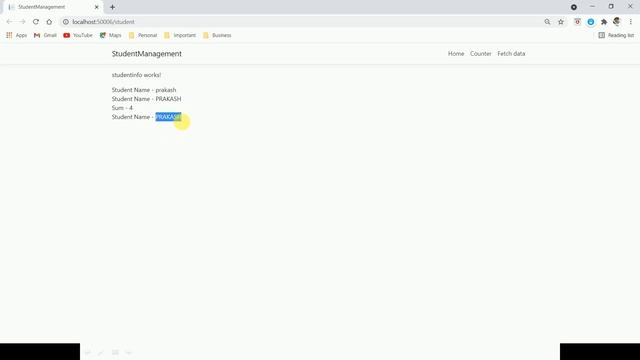Screen dimensions: 640x360
Task: Open the Maps bookmark
Action: [111, 35]
